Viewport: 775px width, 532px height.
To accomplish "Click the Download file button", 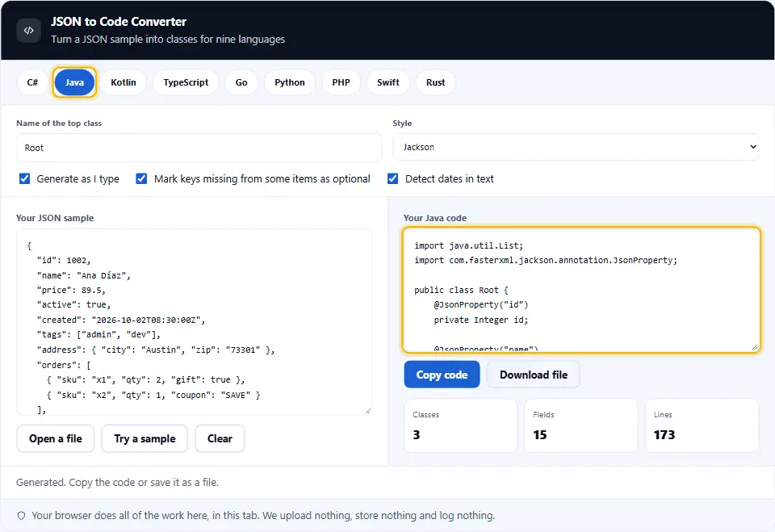I will (x=534, y=375).
